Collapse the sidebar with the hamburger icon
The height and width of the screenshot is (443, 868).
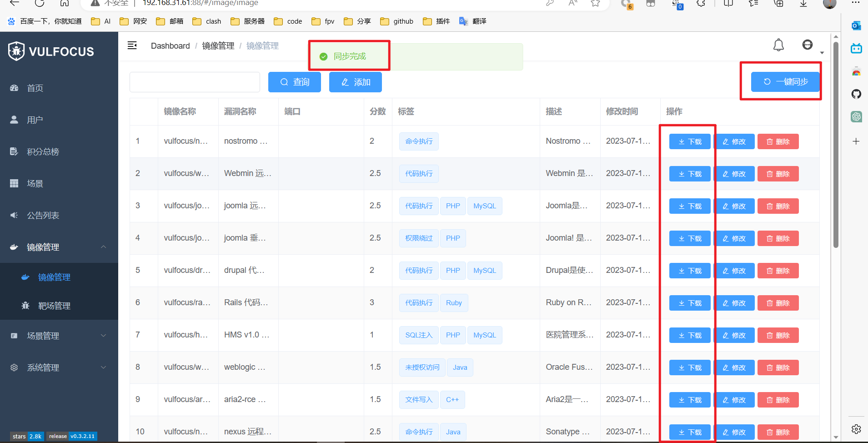[132, 45]
